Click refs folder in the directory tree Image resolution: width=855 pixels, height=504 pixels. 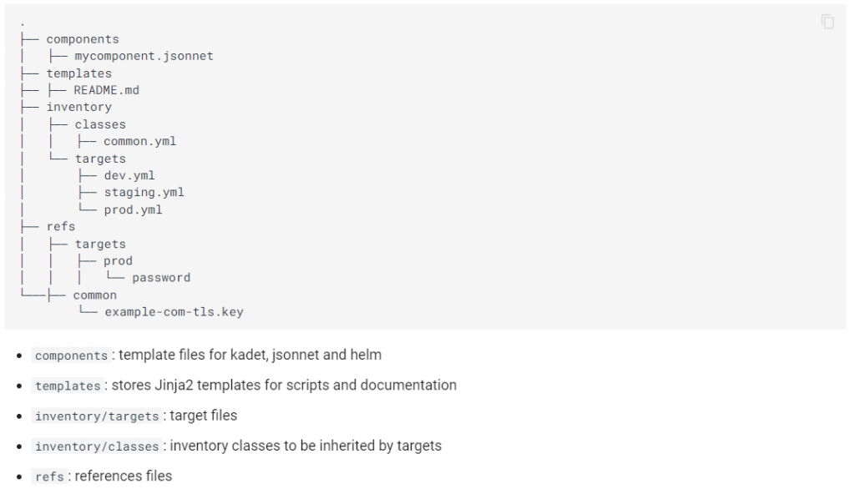point(61,227)
